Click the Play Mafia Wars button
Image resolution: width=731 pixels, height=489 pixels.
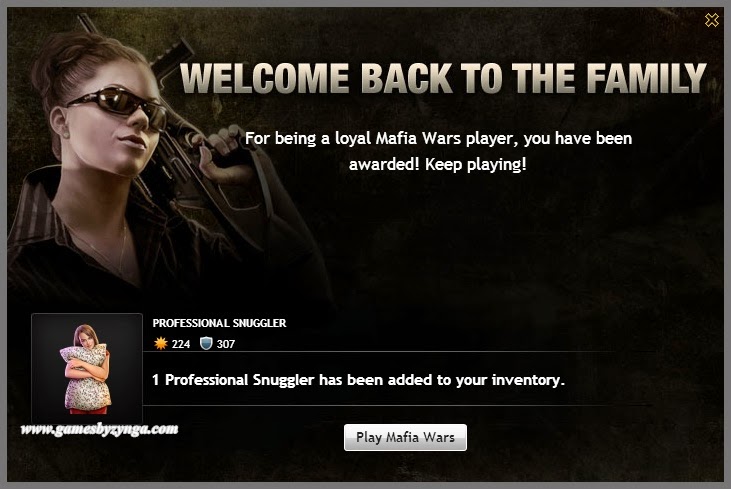(405, 437)
